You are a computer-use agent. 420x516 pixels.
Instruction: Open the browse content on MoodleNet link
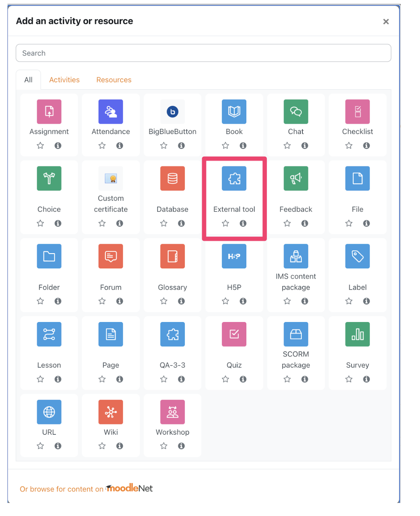click(x=86, y=489)
